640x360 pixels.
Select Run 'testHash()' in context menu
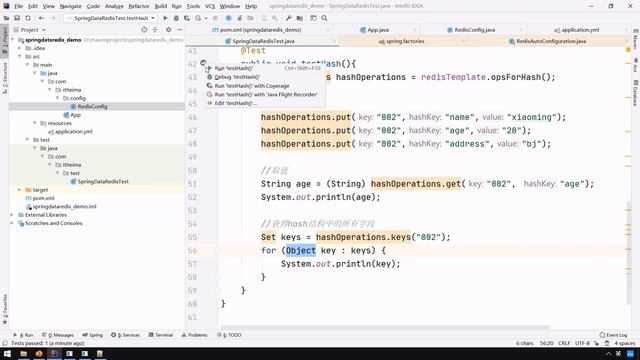[265, 68]
